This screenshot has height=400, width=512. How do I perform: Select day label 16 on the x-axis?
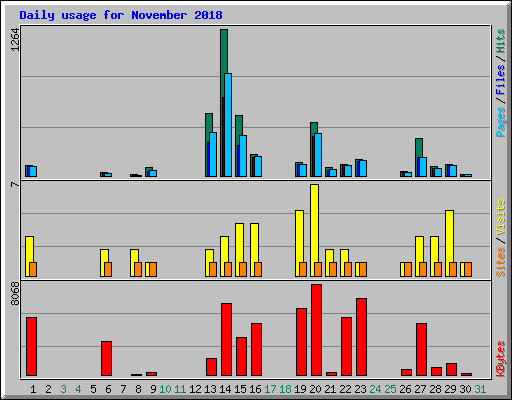coord(255,389)
